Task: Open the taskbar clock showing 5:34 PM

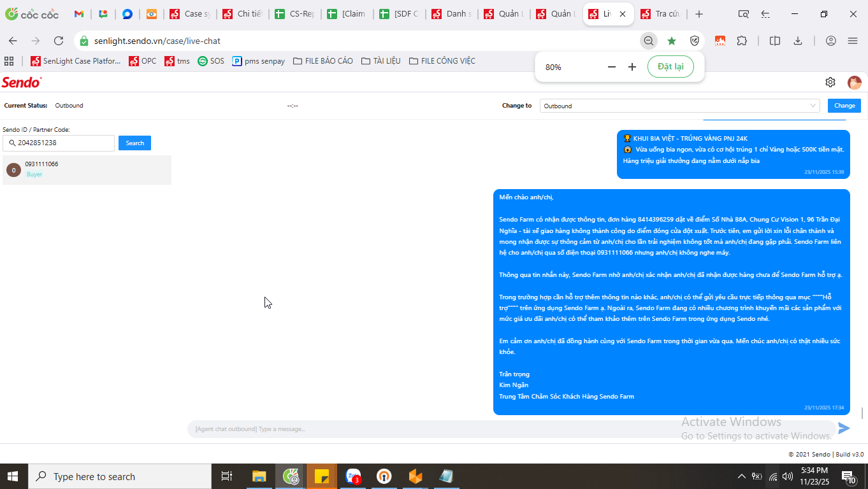Action: pyautogui.click(x=814, y=476)
